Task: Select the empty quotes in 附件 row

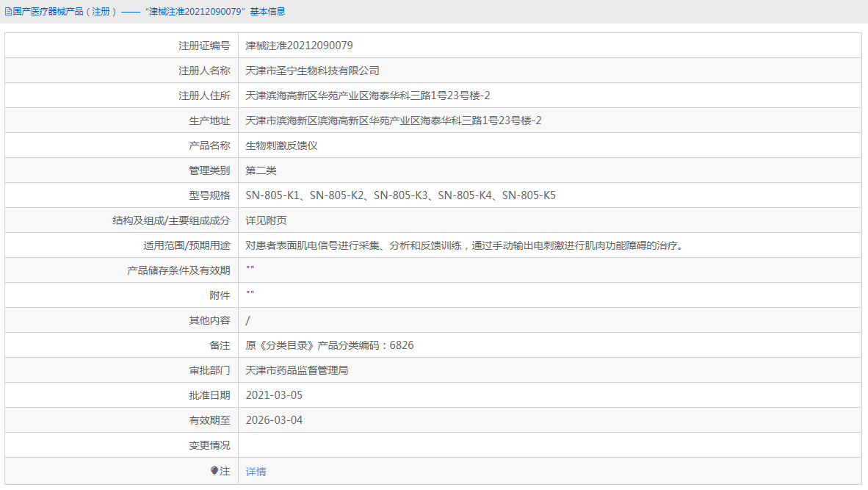Action: (250, 293)
